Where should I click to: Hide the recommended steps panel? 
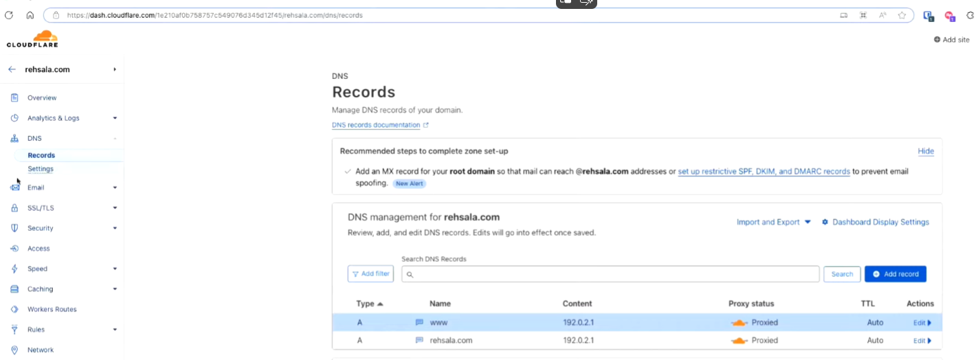[925, 151]
